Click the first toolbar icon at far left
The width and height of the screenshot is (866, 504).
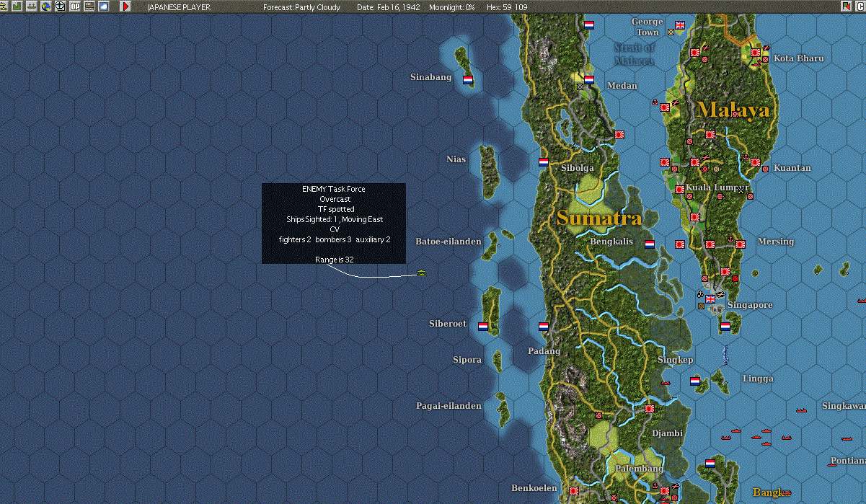point(4,6)
